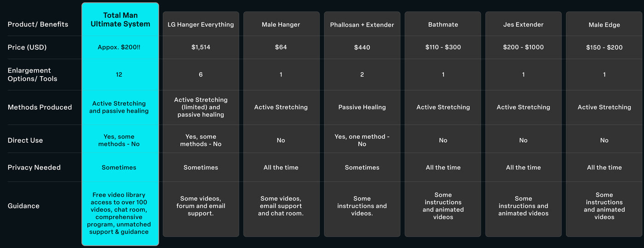The width and height of the screenshot is (644, 248).
Task: Click the Direct Use row label
Action: point(25,141)
